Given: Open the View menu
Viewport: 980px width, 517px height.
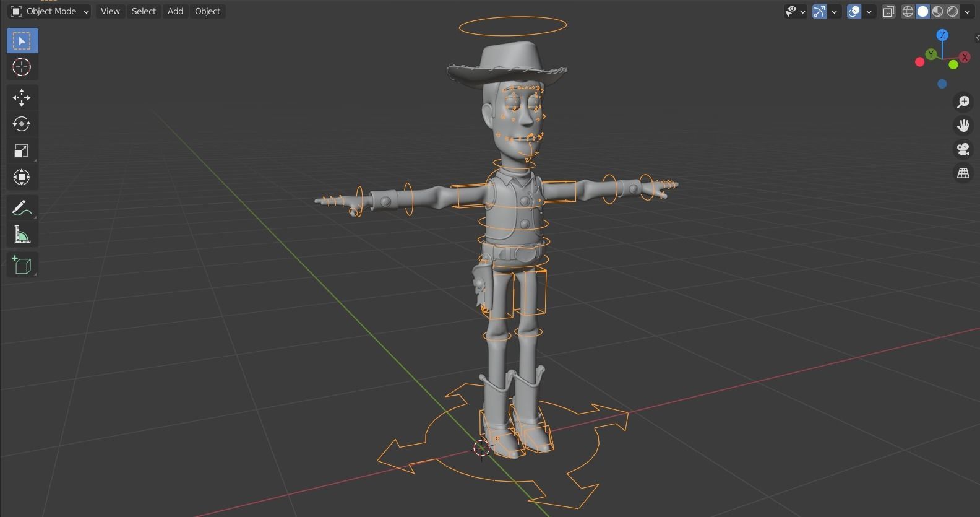Looking at the screenshot, I should click(110, 11).
